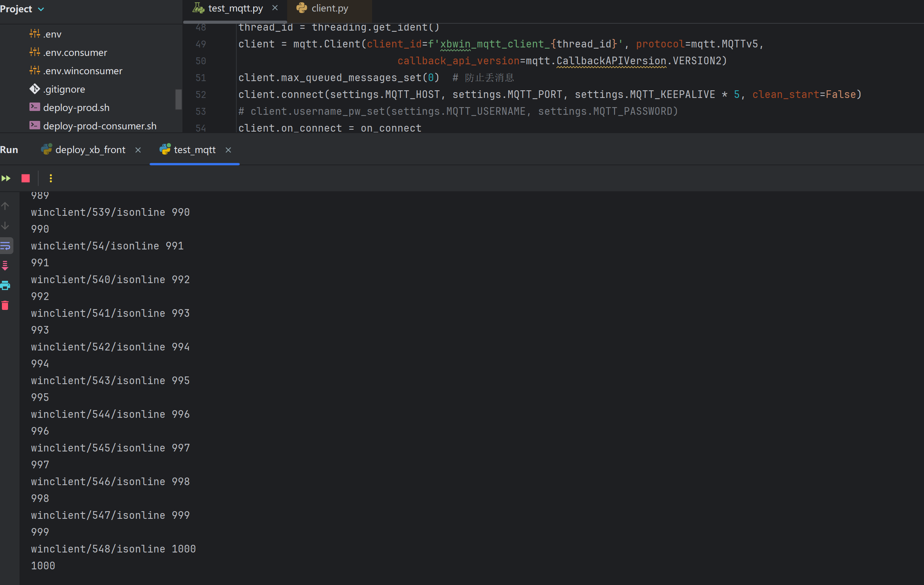
Task: Click console line 'winclient/54/isonline 991'
Action: tap(107, 246)
